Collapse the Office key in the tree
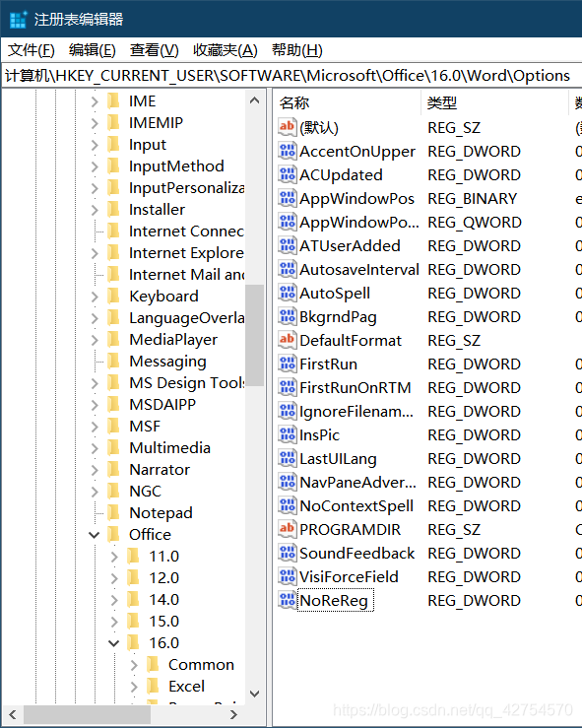This screenshot has width=582, height=728. click(95, 534)
